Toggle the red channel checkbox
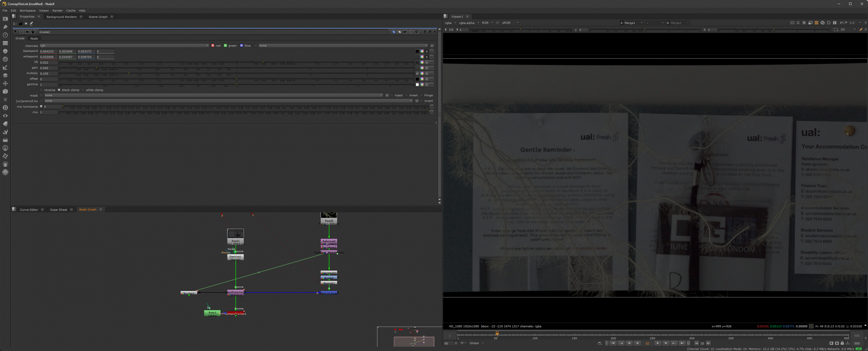Viewport: 868px width, 351px height. point(213,46)
